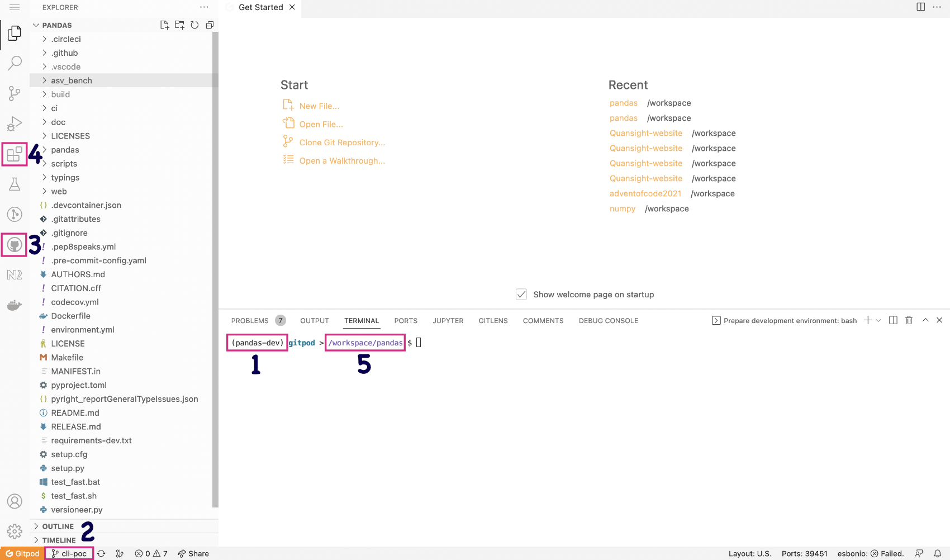
Task: Open the recent numpy workspace
Action: [623, 208]
